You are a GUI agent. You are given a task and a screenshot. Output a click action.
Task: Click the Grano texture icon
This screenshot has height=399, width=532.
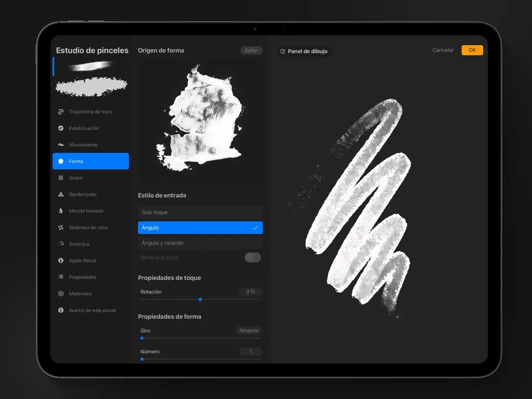tap(61, 178)
